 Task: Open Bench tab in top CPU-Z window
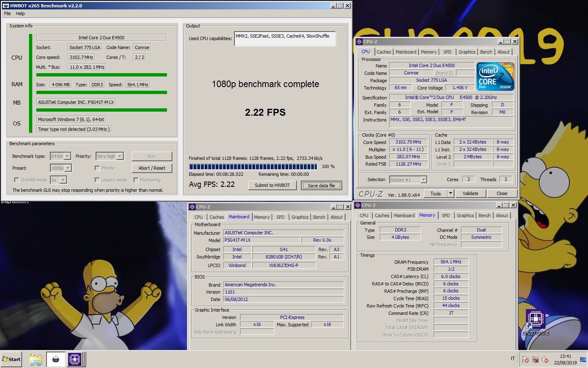click(486, 52)
